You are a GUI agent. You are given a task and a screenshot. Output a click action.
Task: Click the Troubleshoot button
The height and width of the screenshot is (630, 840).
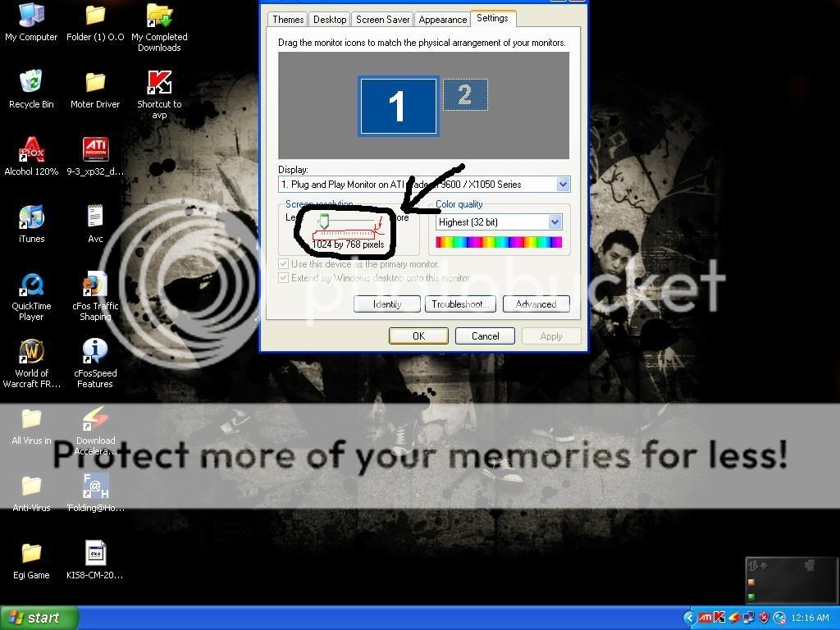460,304
